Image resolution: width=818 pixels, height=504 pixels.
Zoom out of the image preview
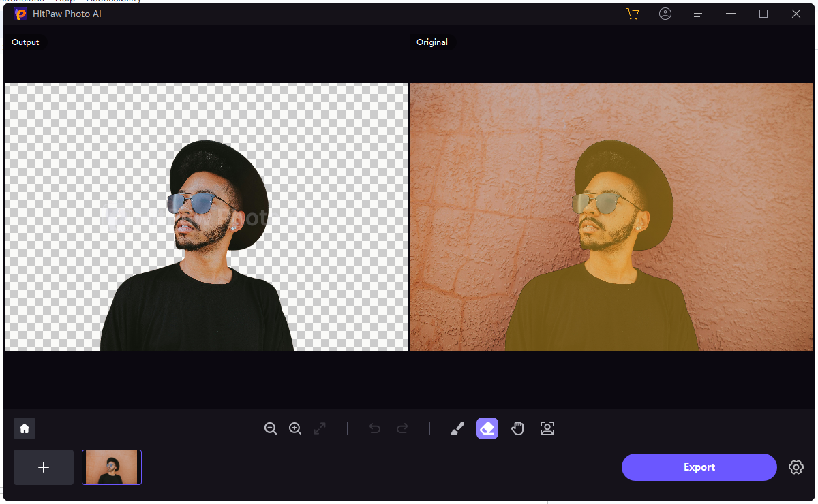click(x=271, y=428)
